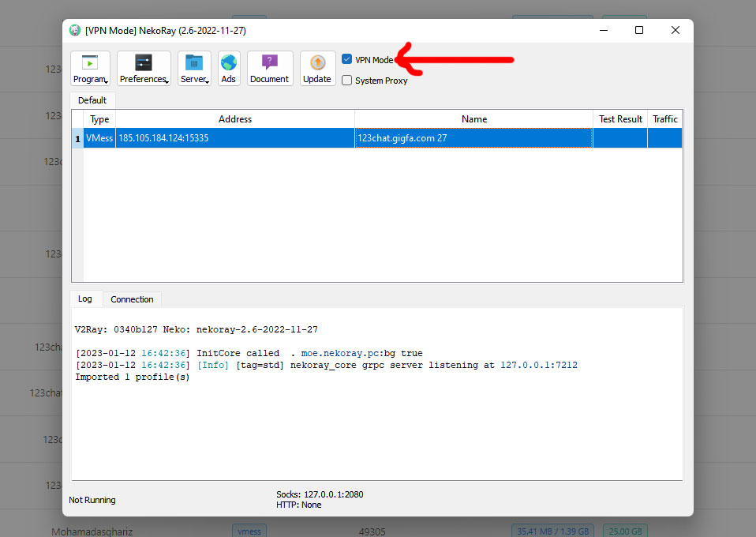Image resolution: width=756 pixels, height=537 pixels.
Task: Enable the System Proxy checkbox
Action: pos(347,81)
